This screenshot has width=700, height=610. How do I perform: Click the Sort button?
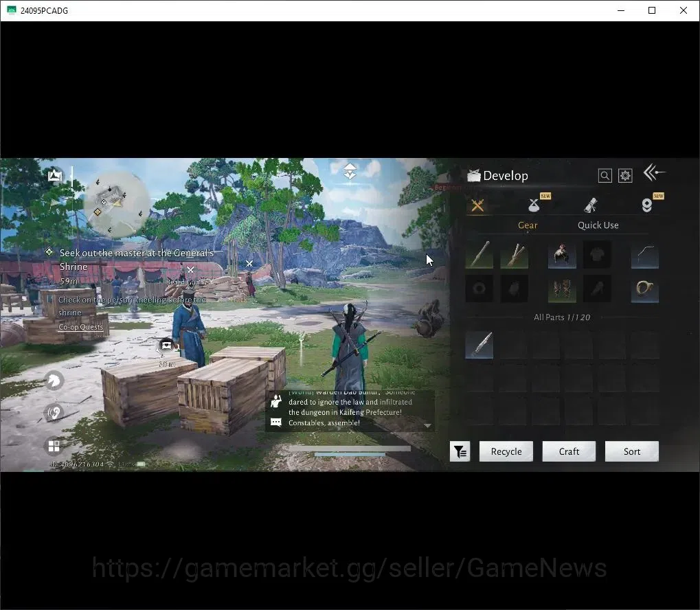[632, 451]
